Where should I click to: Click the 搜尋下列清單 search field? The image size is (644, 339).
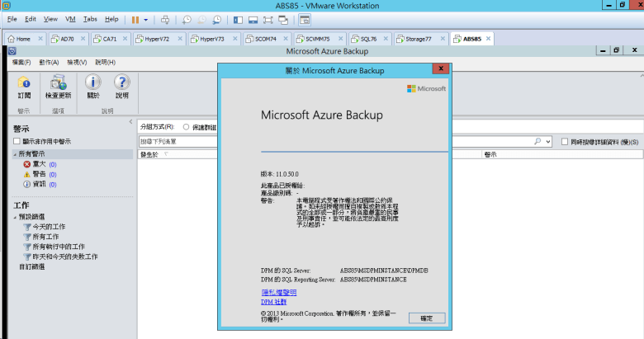pyautogui.click(x=330, y=142)
